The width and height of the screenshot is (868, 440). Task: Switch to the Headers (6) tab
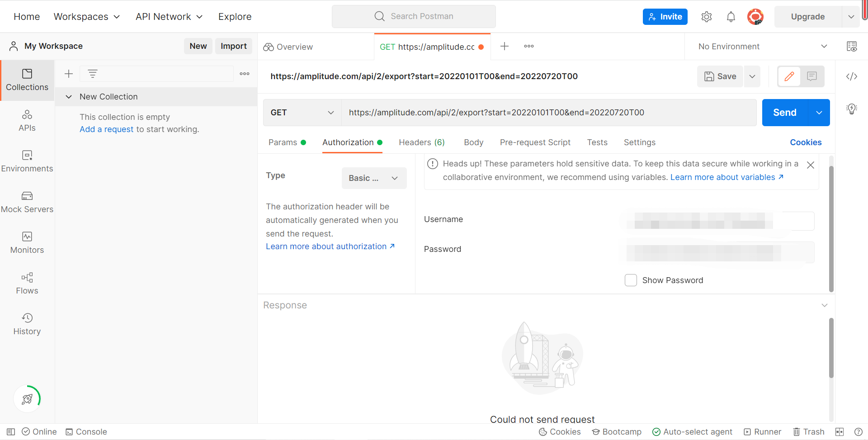coord(421,142)
